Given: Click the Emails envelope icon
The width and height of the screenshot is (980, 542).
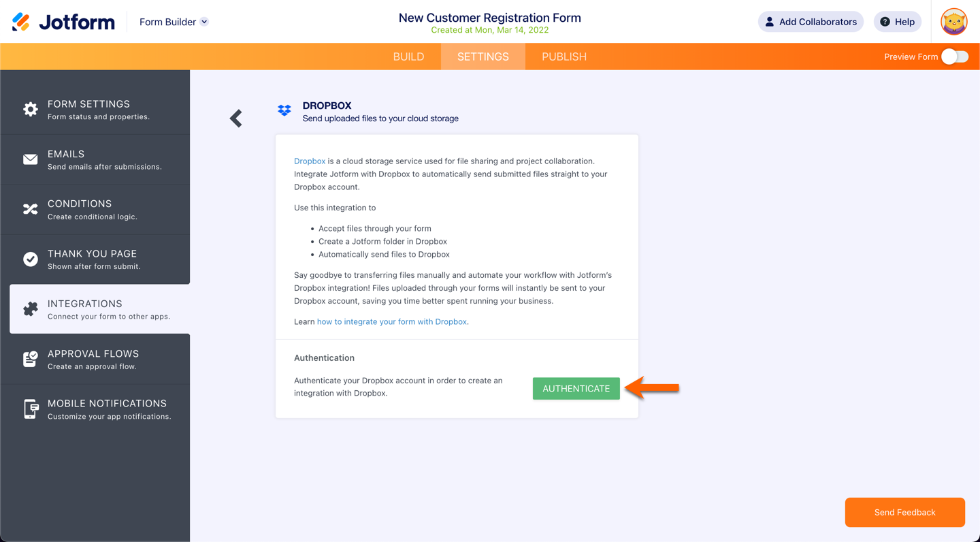Looking at the screenshot, I should click(x=31, y=159).
